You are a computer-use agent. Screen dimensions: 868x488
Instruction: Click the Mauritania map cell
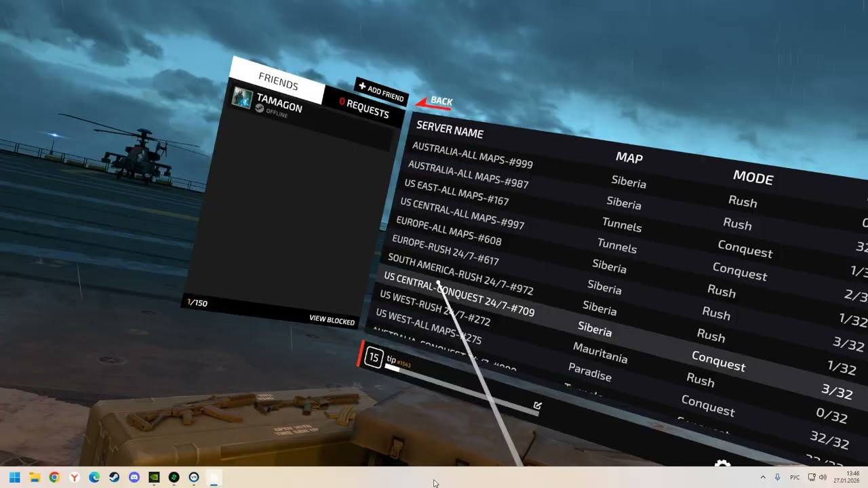600,352
